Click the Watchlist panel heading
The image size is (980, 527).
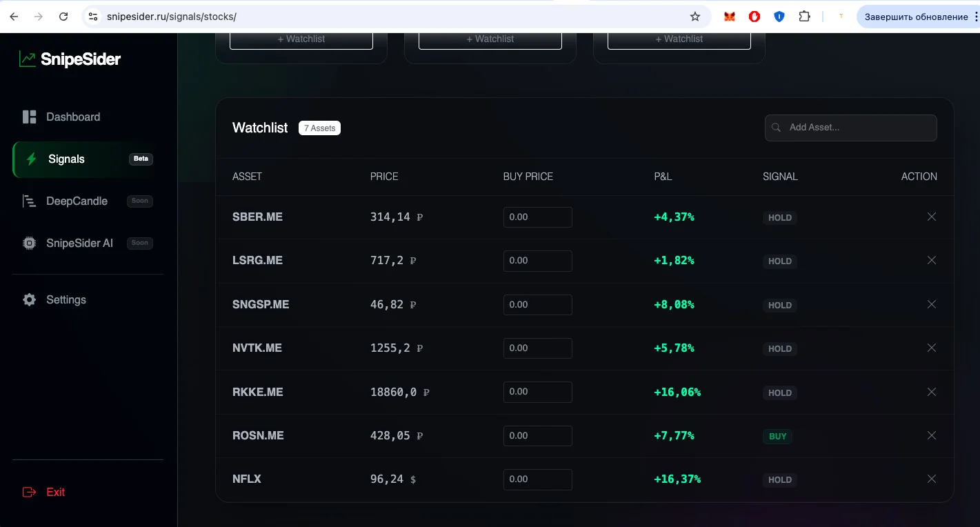pyautogui.click(x=260, y=128)
